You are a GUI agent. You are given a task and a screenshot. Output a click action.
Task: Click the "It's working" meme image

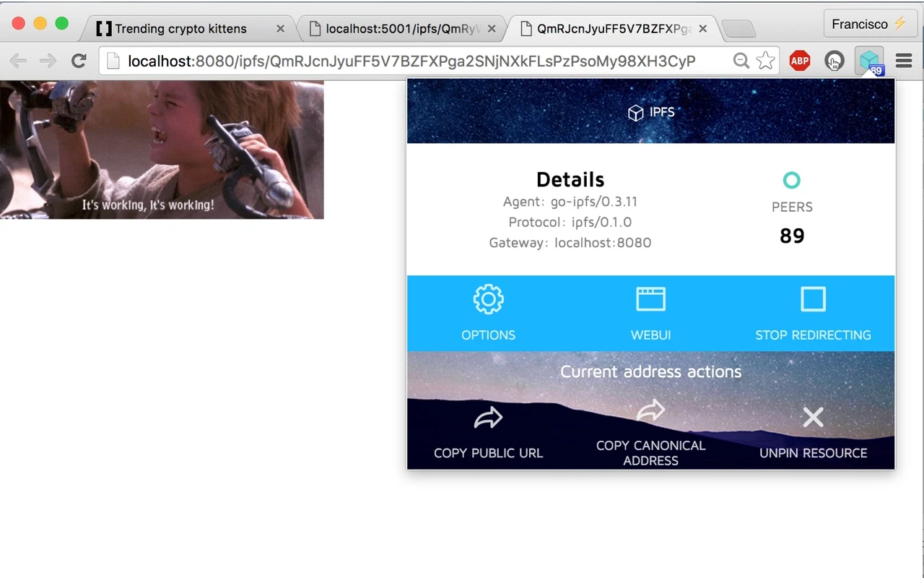coord(162,150)
